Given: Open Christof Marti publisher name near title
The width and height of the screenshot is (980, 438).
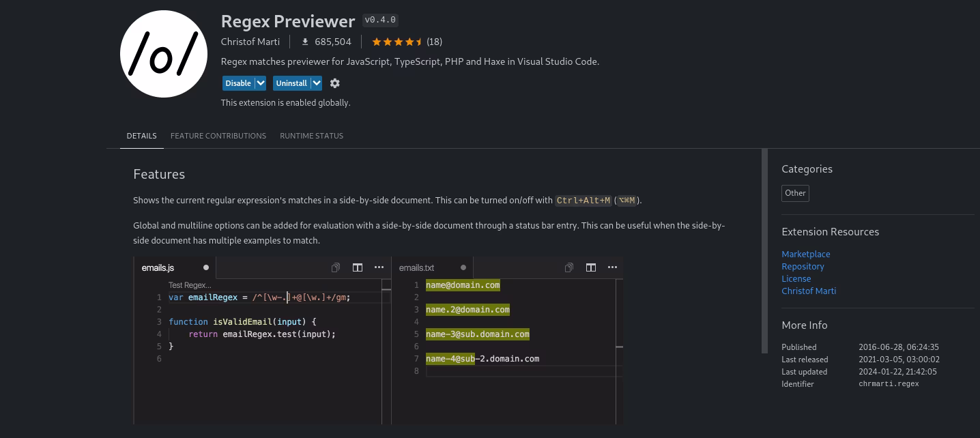Looking at the screenshot, I should click(250, 42).
